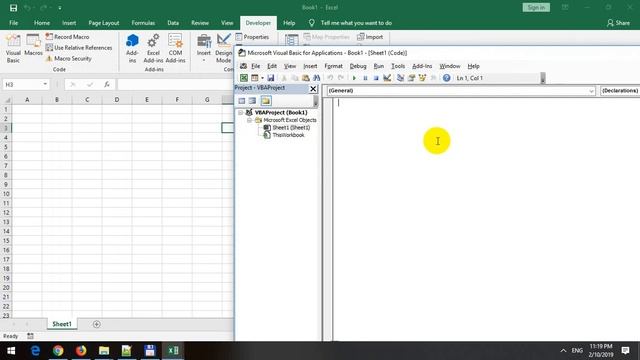This screenshot has height=360, width=640.
Task: Open Excel Add-ins dialog
Action: click(x=153, y=48)
